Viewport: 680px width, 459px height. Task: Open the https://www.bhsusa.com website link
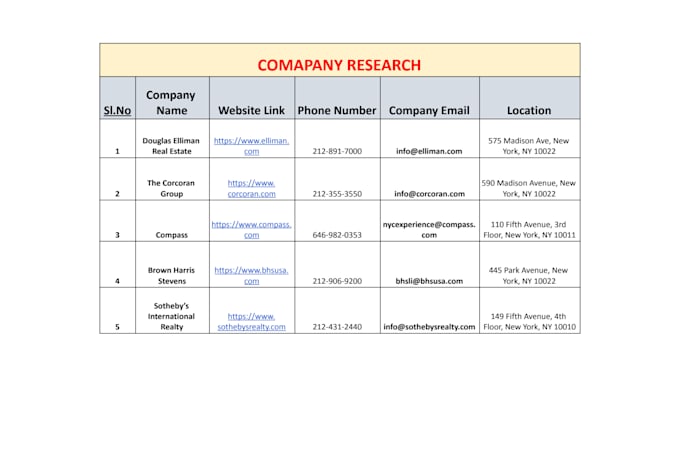coord(252,275)
